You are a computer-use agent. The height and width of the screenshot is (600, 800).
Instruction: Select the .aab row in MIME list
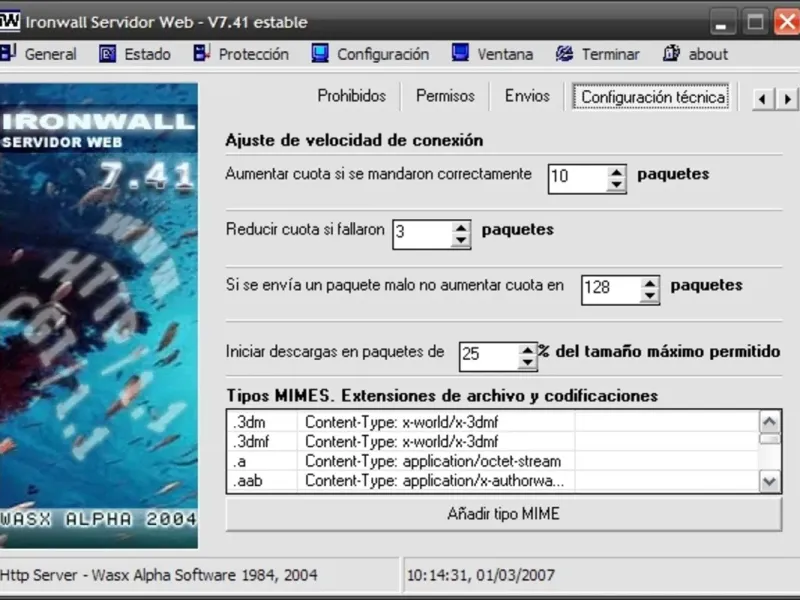coord(493,481)
